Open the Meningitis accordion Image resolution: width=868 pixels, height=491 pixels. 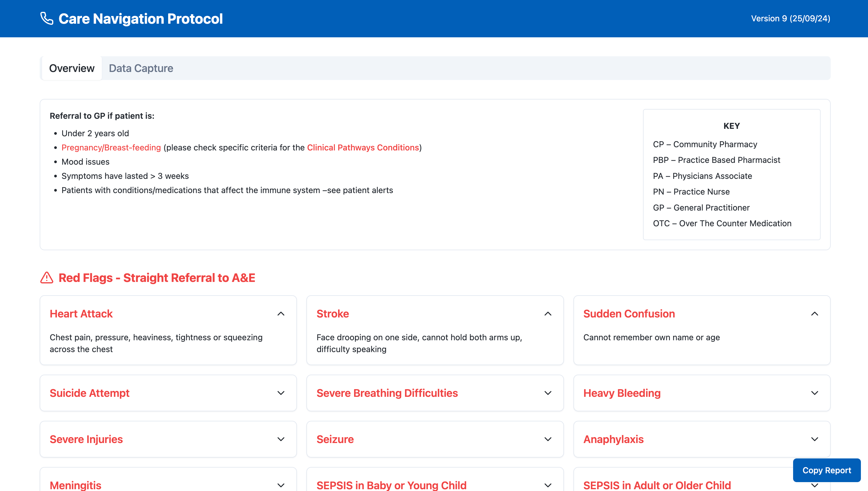pos(75,485)
